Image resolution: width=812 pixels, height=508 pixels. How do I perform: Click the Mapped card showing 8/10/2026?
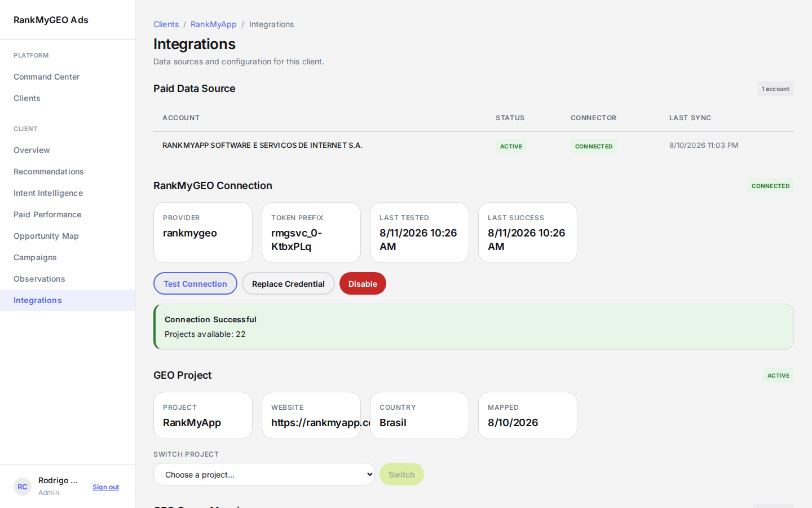pyautogui.click(x=528, y=415)
